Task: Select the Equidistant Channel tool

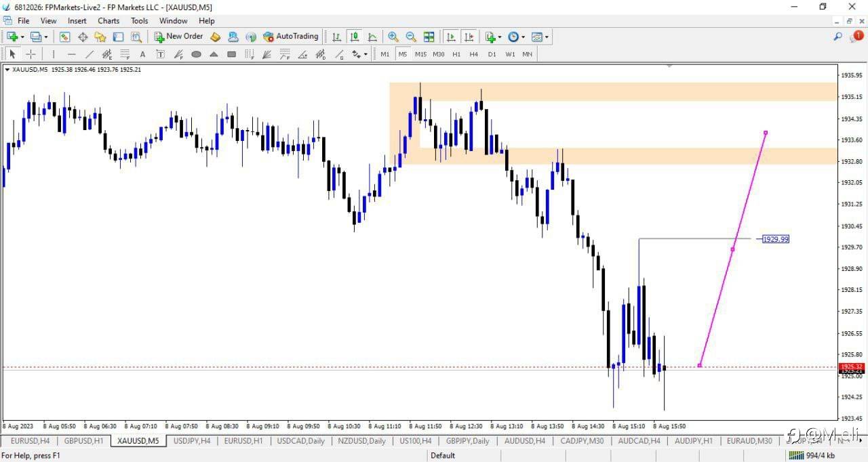Action: click(x=107, y=54)
